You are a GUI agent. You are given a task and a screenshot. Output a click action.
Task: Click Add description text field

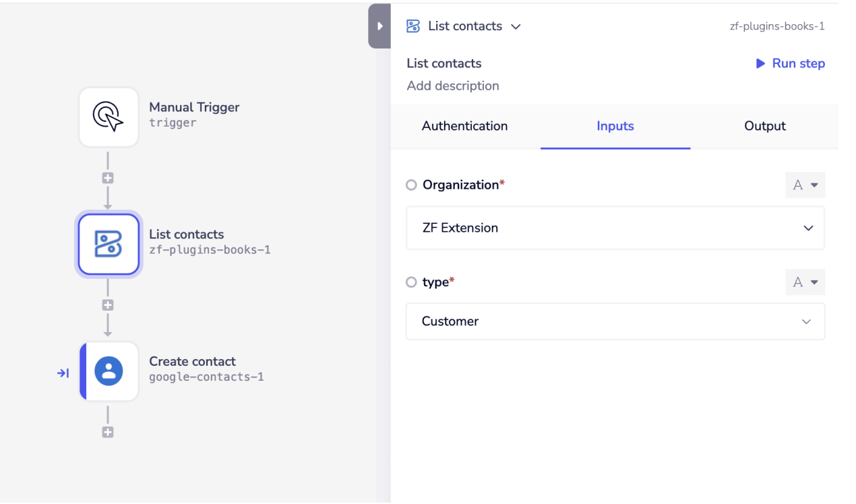pos(453,86)
